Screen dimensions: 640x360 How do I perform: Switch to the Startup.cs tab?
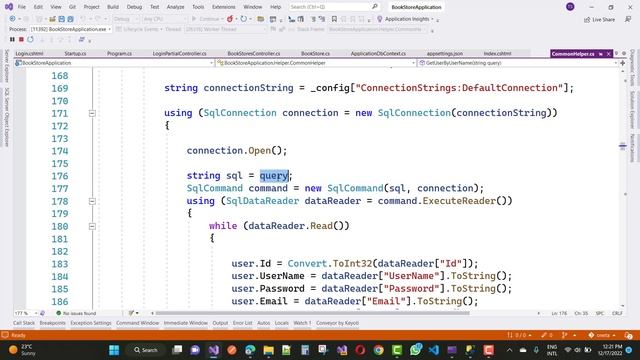tap(76, 53)
